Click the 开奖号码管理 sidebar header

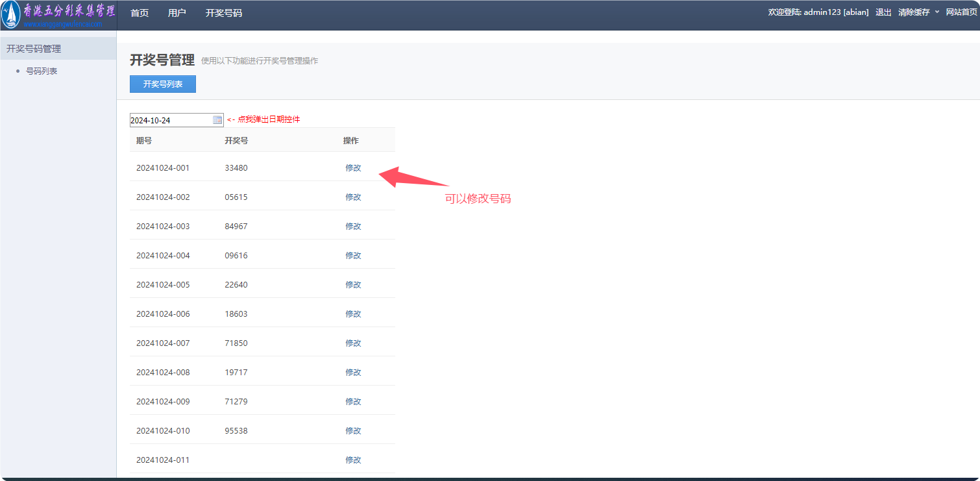34,49
